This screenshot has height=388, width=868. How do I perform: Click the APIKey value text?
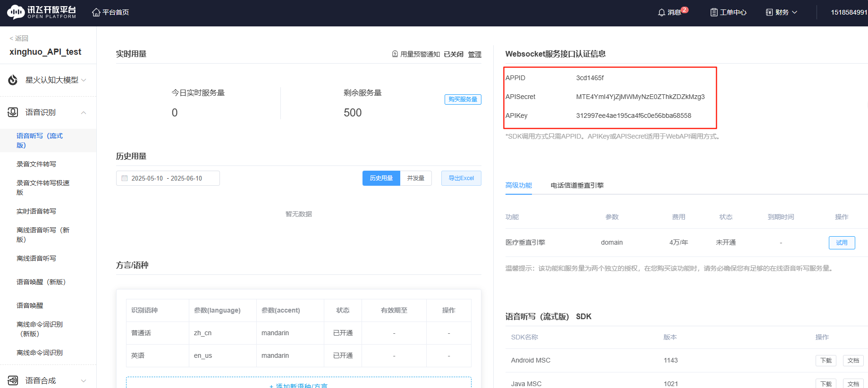pyautogui.click(x=633, y=116)
